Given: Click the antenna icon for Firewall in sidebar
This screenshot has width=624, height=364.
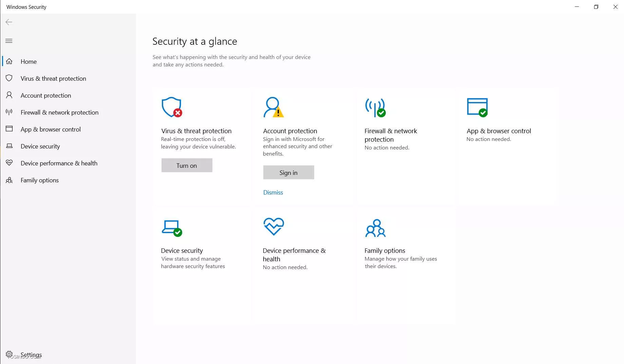Looking at the screenshot, I should [x=9, y=112].
